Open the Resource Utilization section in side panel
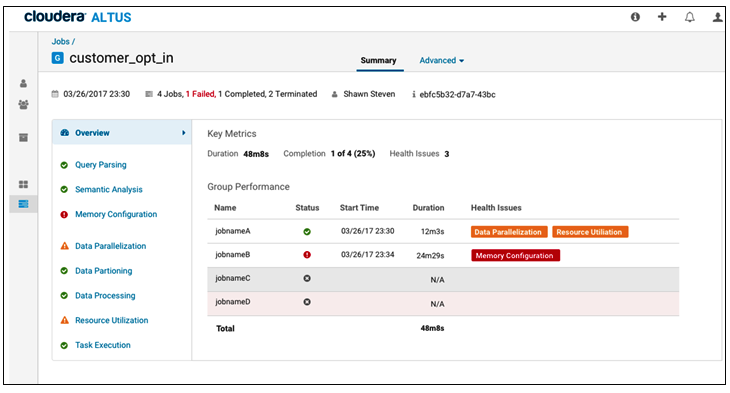 point(112,320)
